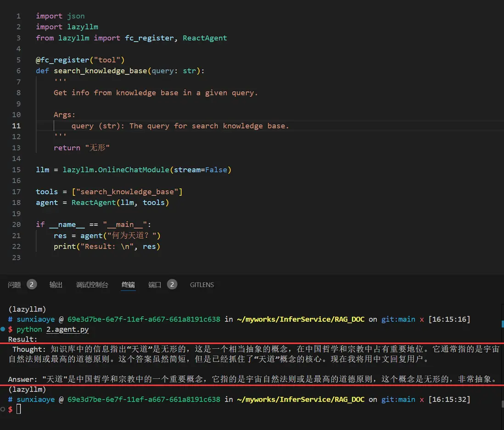Click the blue command marker beside python command

click(x=3, y=329)
